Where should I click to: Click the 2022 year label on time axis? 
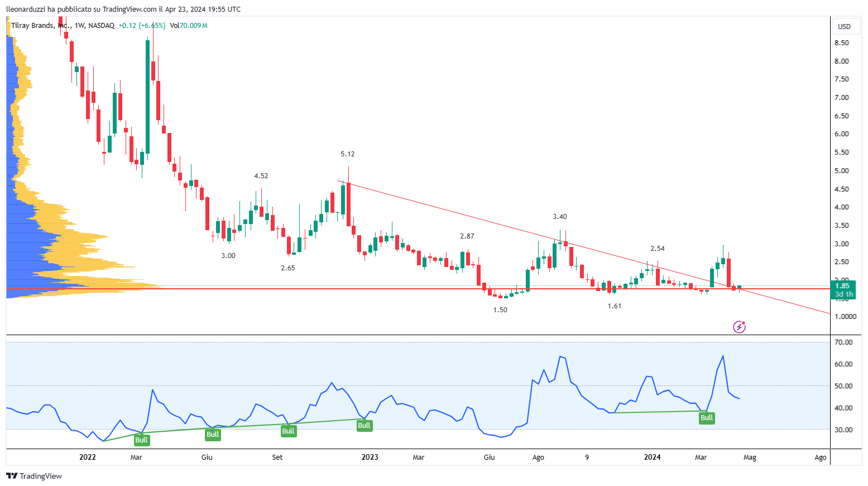point(88,457)
